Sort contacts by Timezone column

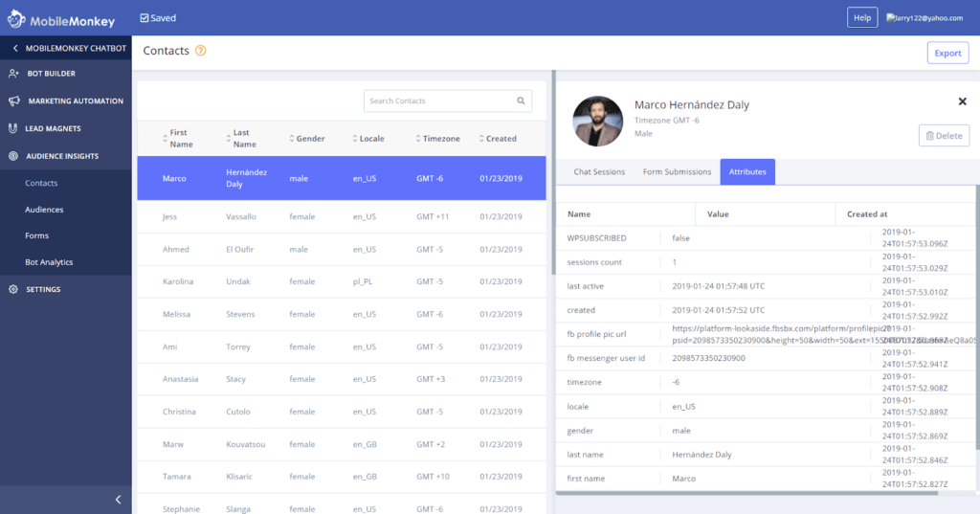438,139
